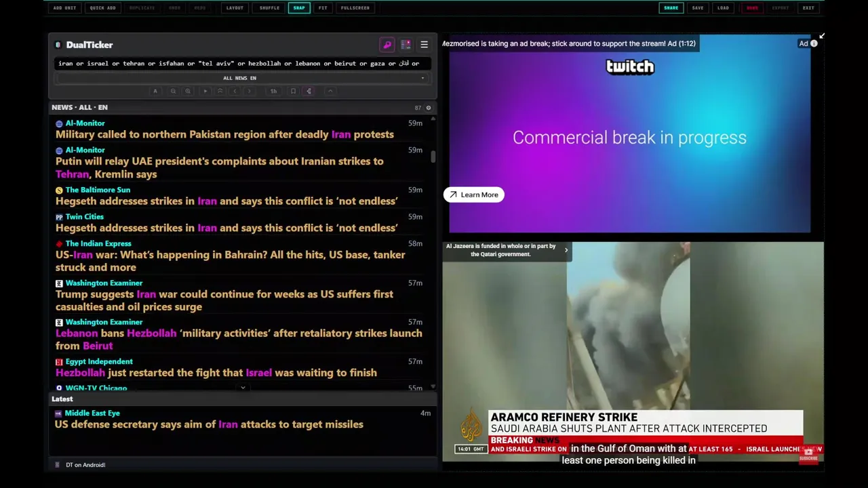
Task: Click Washington Examiner icon on Trump story
Action: [x=59, y=283]
